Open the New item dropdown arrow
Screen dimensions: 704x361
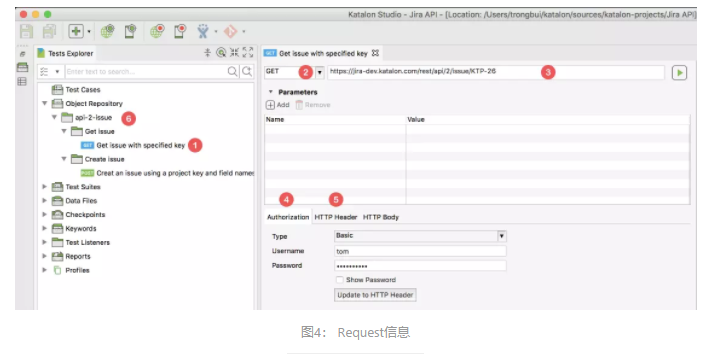click(x=89, y=31)
